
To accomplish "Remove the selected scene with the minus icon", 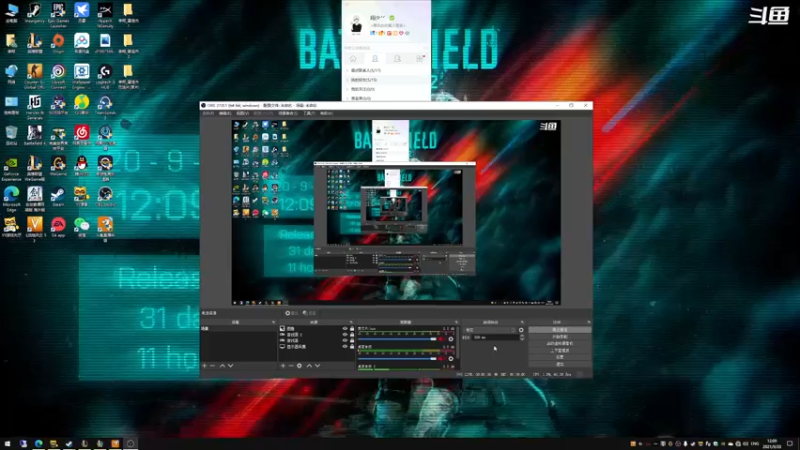I will pos(213,366).
